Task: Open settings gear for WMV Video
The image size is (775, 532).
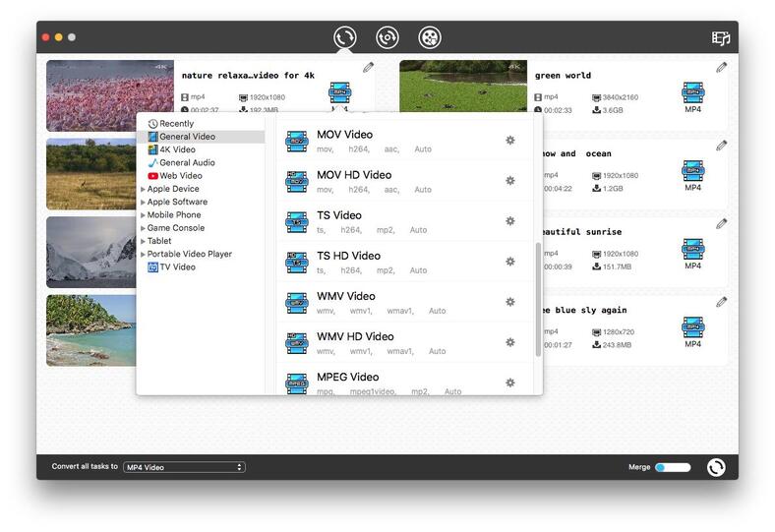Action: coord(510,302)
